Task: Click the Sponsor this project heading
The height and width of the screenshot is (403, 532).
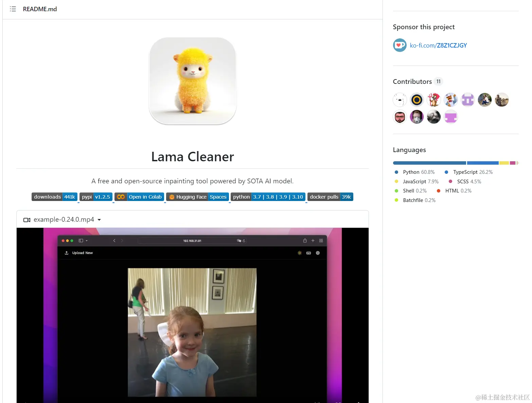Action: point(424,27)
